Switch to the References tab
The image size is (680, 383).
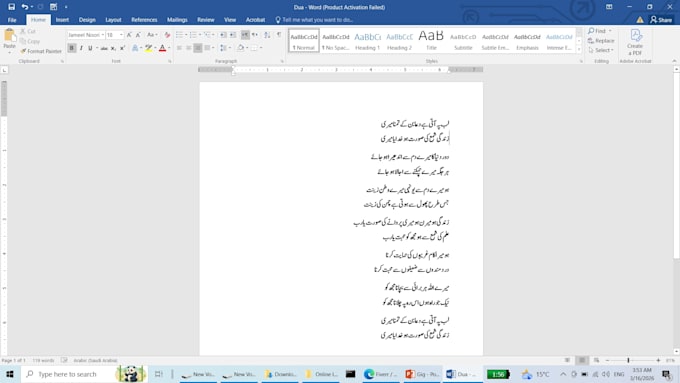click(144, 20)
